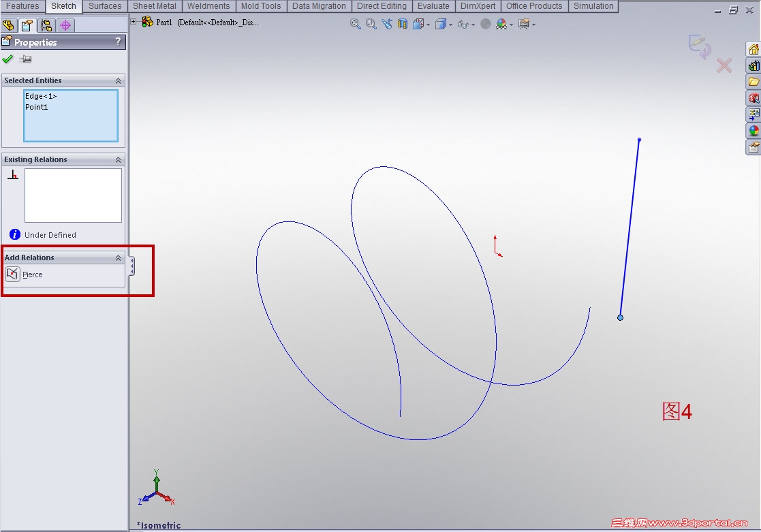Open SolidWorks Resources home icon
The width and height of the screenshot is (761, 532).
point(754,50)
